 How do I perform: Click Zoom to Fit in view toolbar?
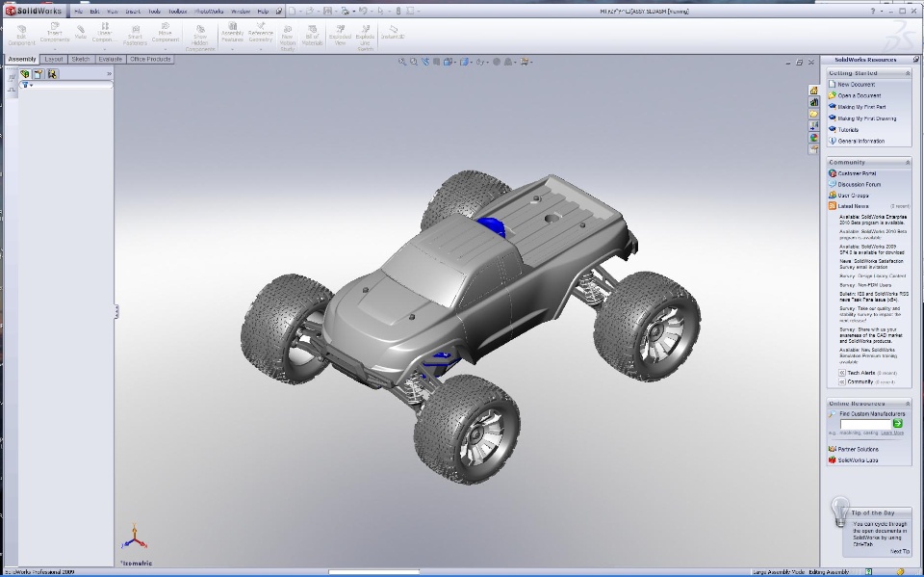coord(402,62)
